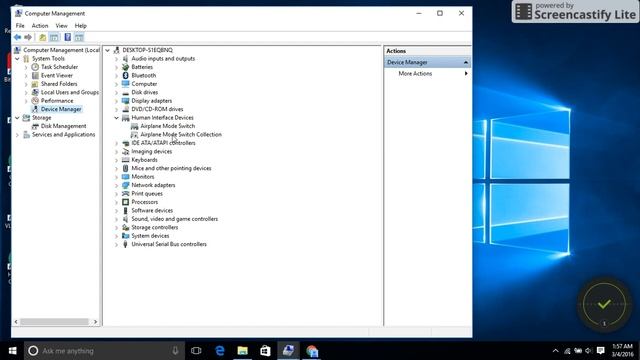Click the Windows Start button
The image size is (640, 360).
[x=12, y=351]
